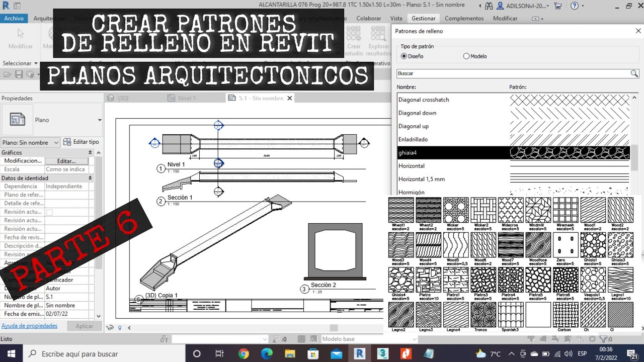Screen dimensions: 644x362
Task: Click the Windows Start button
Action: pyautogui.click(x=11, y=353)
